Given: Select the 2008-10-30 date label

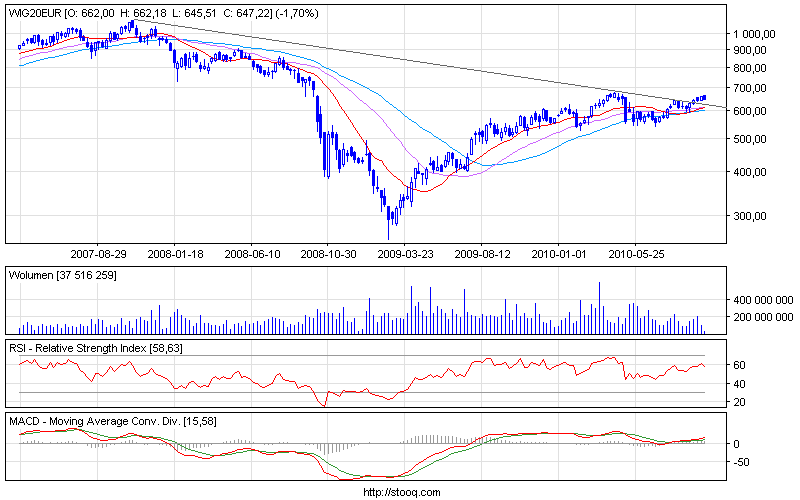Looking at the screenshot, I should (x=329, y=254).
